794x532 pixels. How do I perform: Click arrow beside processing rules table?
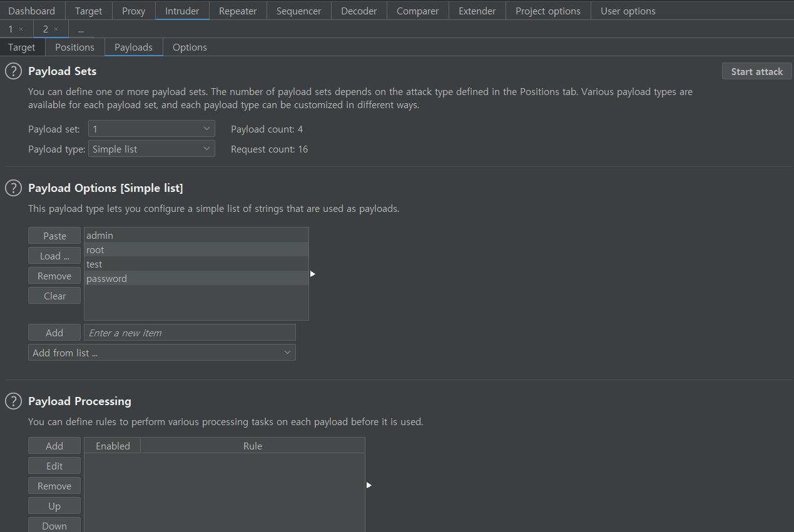[x=369, y=485]
